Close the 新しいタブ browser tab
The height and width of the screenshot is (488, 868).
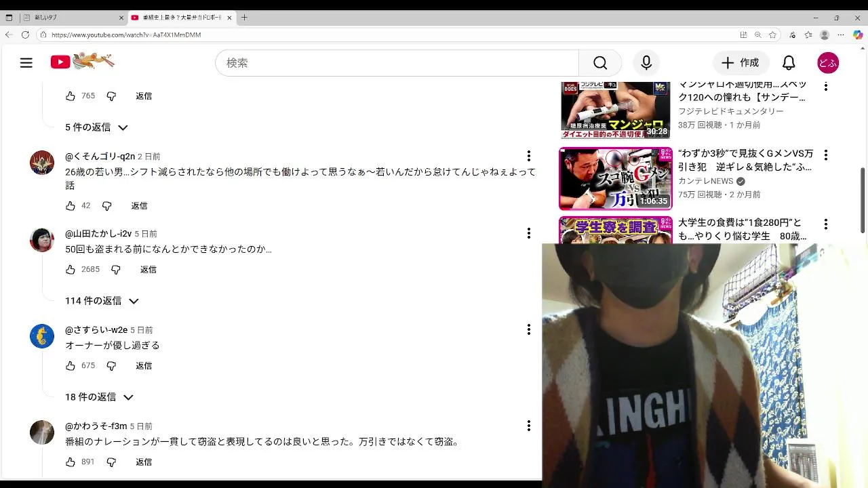pyautogui.click(x=121, y=18)
